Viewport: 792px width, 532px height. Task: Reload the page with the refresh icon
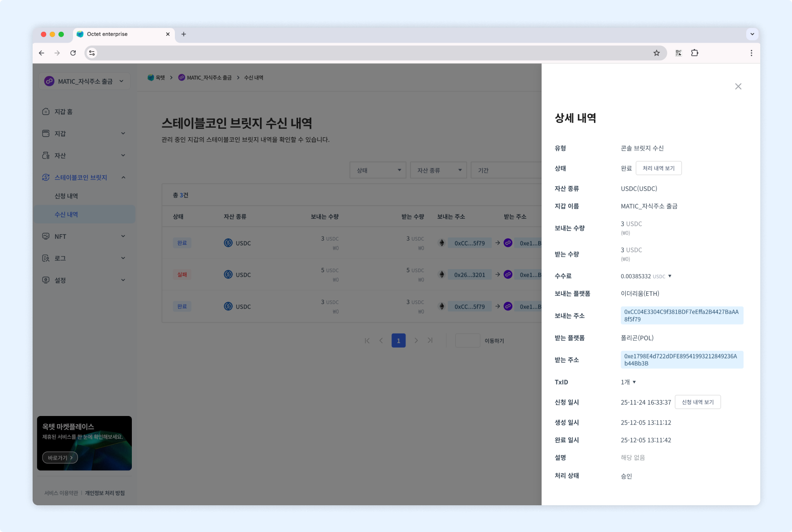coord(73,53)
